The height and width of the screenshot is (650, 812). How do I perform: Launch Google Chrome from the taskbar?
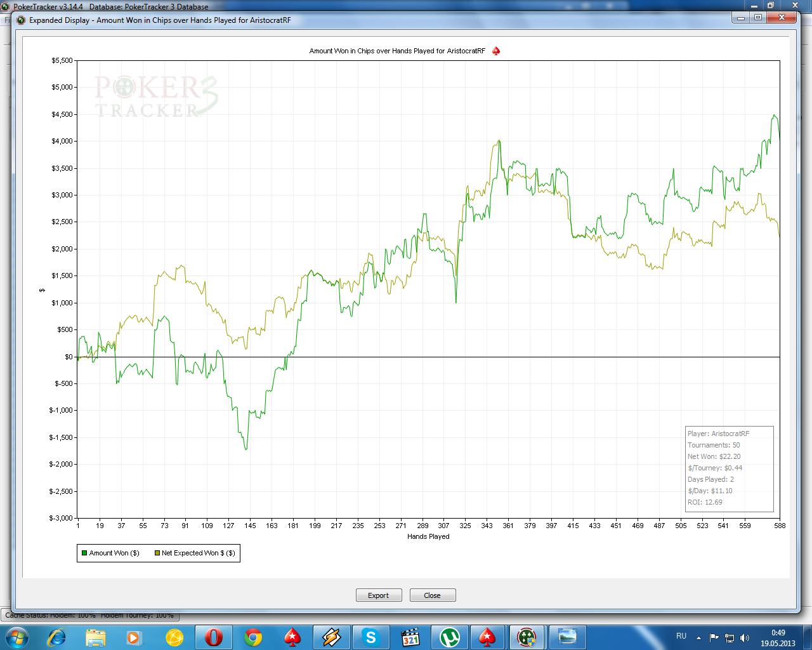point(253,637)
